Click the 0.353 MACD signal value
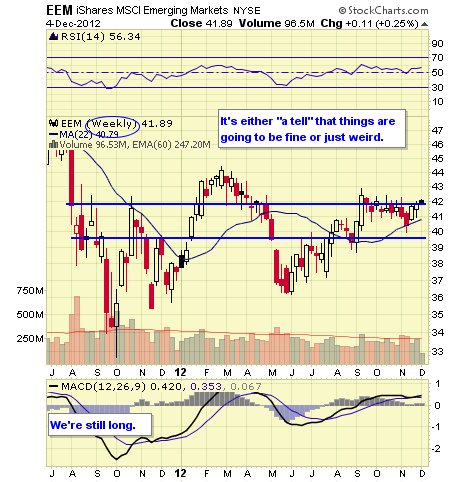The width and height of the screenshot is (460, 482). [x=206, y=387]
